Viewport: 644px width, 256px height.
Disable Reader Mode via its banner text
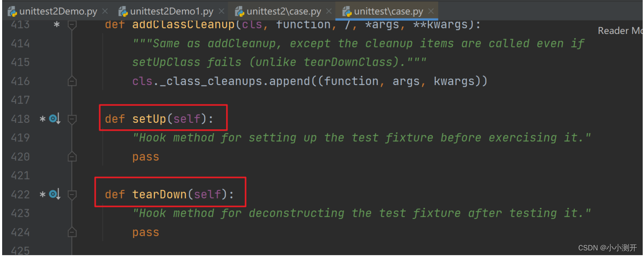[x=620, y=30]
